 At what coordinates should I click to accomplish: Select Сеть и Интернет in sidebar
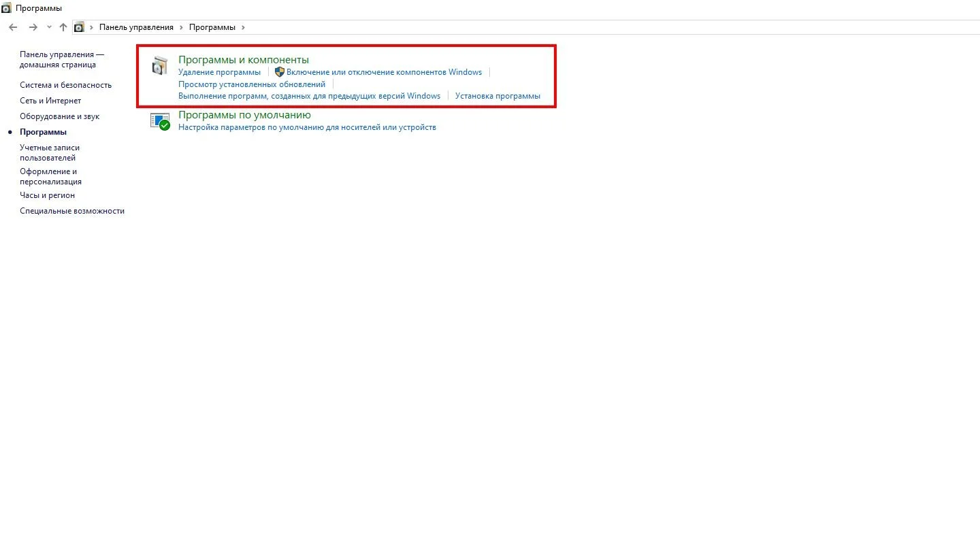point(50,101)
